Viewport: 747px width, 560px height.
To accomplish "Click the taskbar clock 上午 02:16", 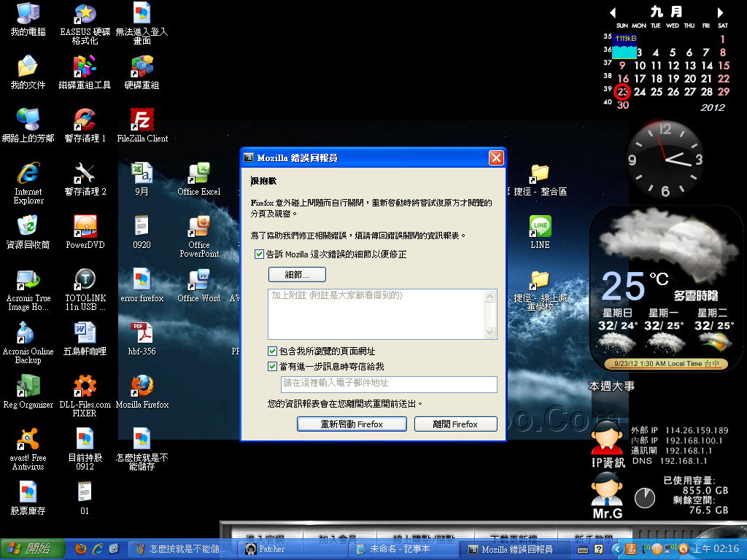I will coord(716,549).
